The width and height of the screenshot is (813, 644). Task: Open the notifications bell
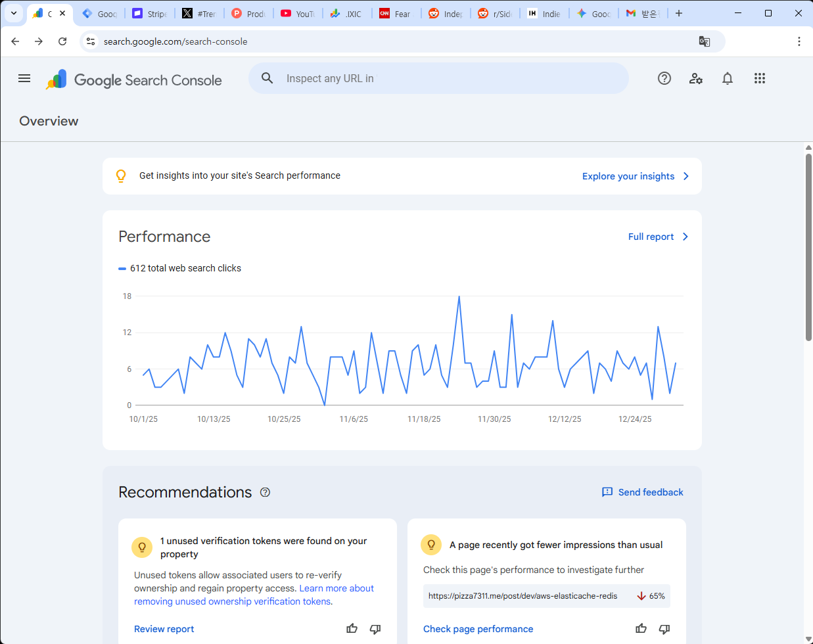click(728, 78)
